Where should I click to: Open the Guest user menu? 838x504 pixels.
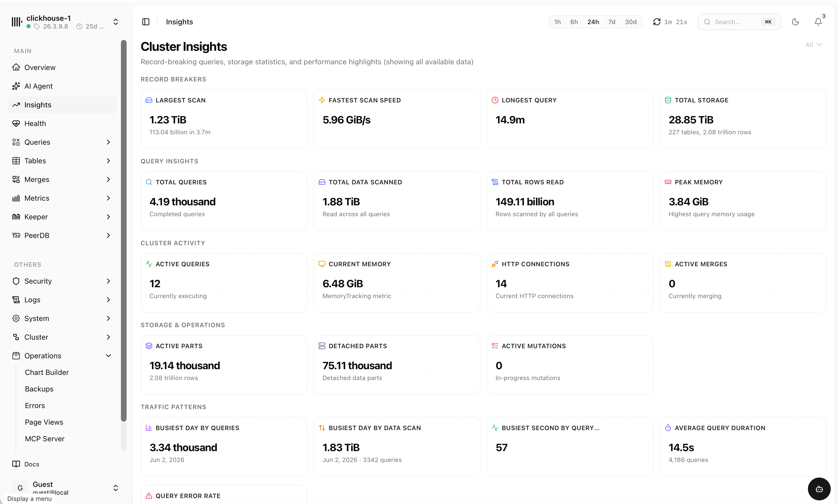click(65, 488)
